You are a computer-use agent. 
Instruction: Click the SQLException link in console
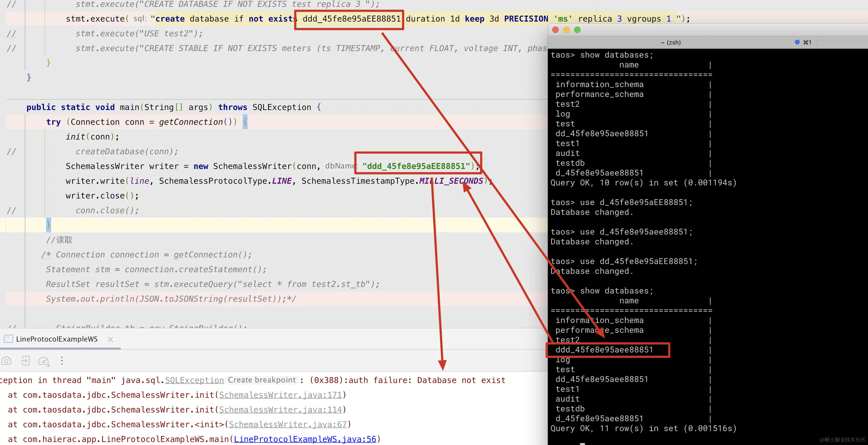pyautogui.click(x=194, y=380)
